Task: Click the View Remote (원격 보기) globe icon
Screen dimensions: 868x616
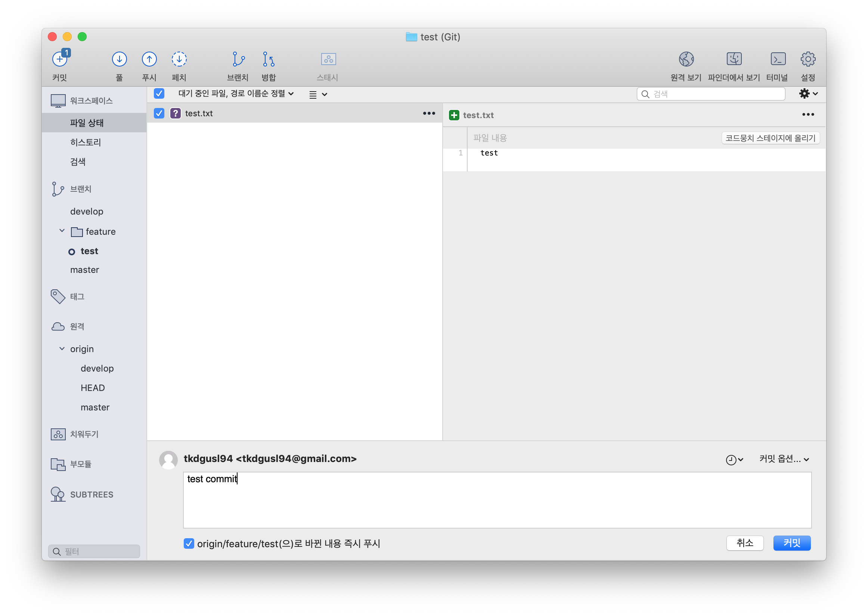Action: (686, 59)
